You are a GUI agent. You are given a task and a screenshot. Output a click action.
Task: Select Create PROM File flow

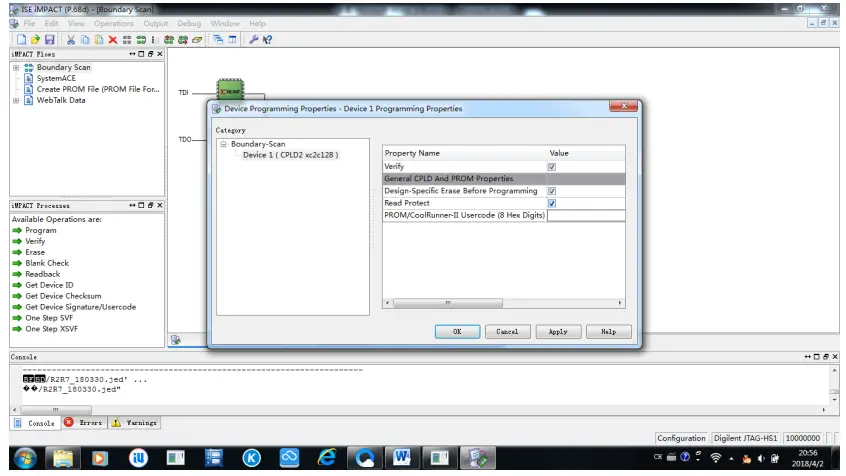pos(98,89)
